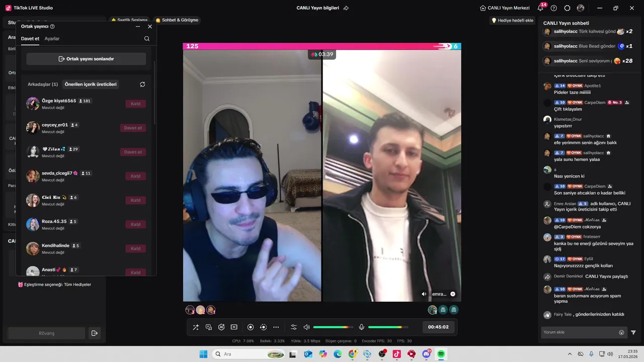
Task: Select Arkadaşlar (1) filter
Action: tap(43, 84)
